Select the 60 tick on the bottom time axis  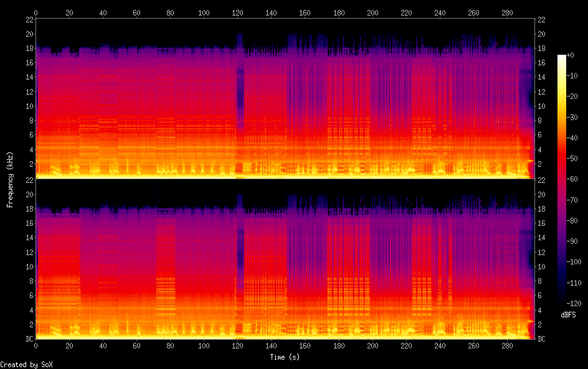click(x=137, y=347)
